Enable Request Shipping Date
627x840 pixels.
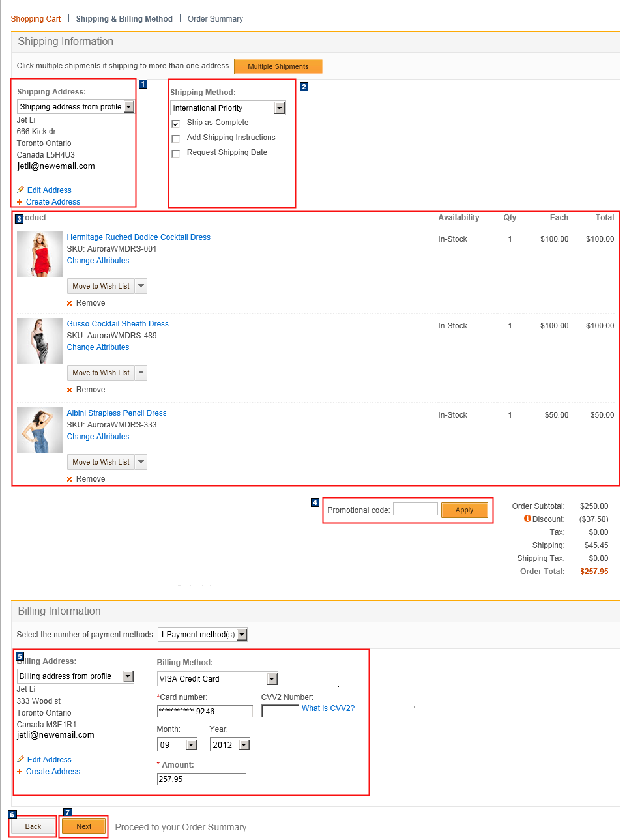[x=176, y=152]
